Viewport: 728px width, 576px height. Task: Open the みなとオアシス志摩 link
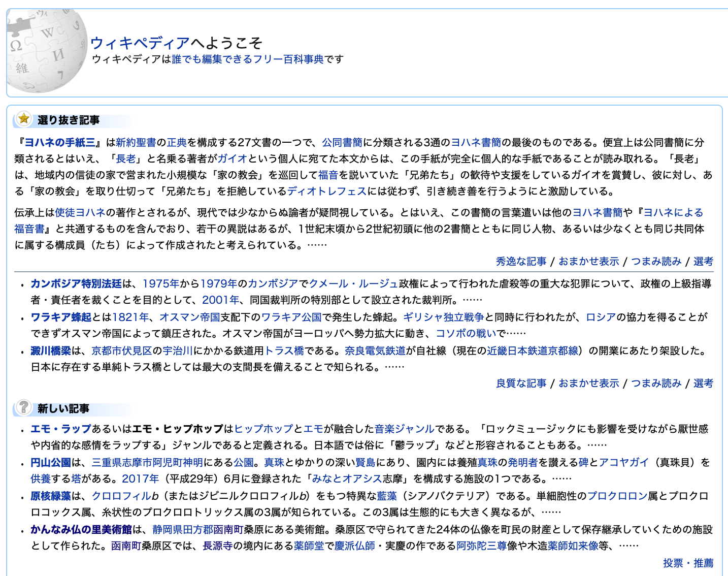pos(347,479)
